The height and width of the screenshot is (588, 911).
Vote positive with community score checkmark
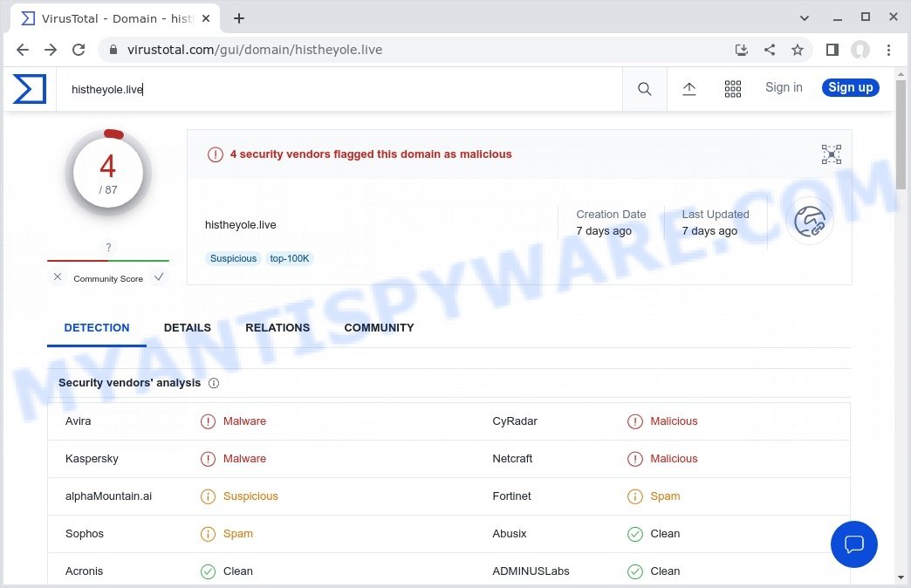[x=159, y=277]
